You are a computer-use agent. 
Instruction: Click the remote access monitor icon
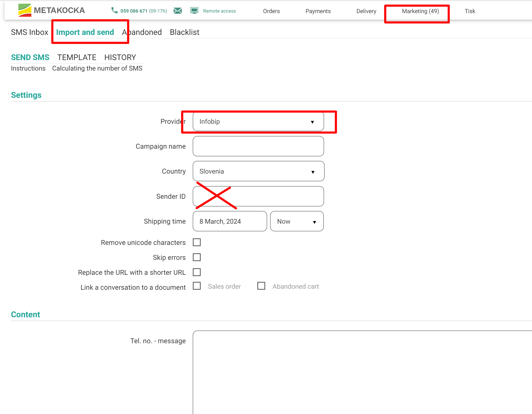[194, 11]
